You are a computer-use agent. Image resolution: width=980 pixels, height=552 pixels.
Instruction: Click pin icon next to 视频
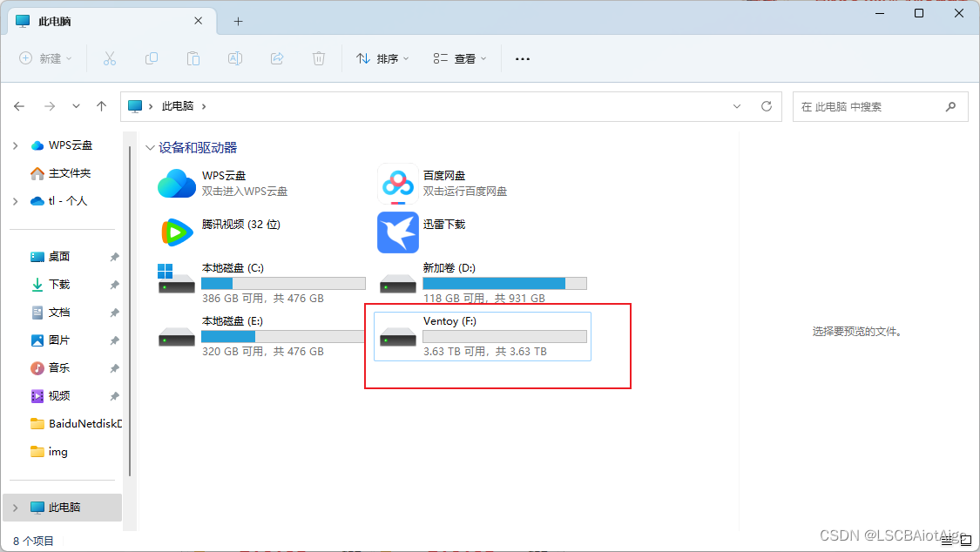[114, 396]
